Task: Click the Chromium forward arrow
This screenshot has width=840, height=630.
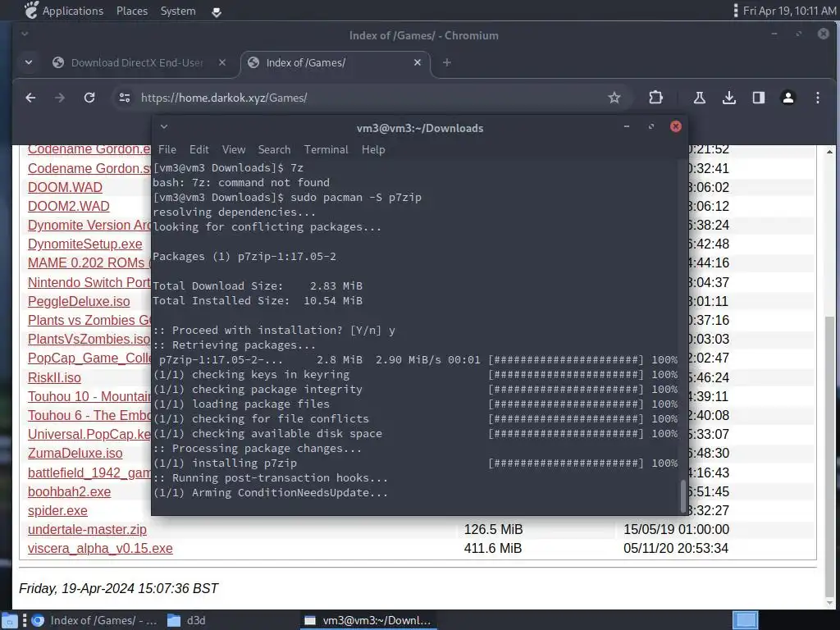Action: coord(60,98)
